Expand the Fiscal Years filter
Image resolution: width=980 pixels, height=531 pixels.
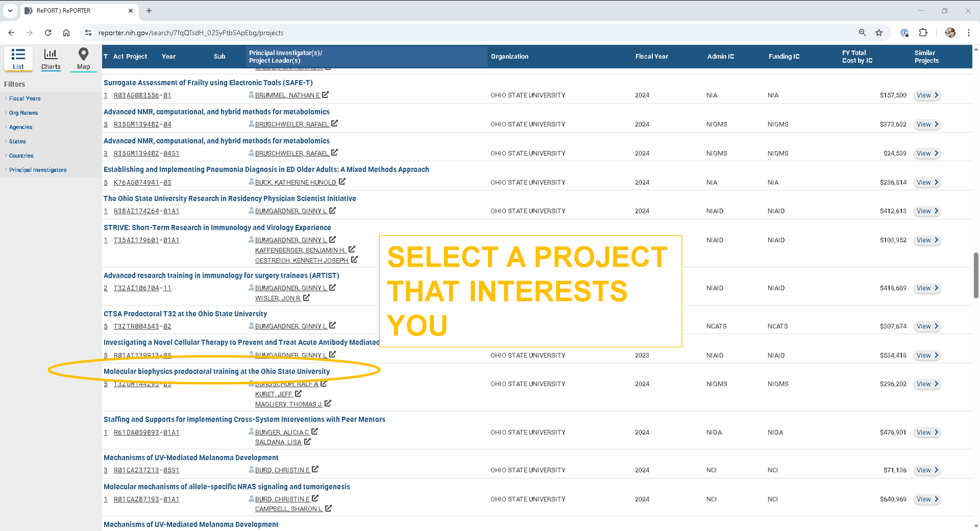(x=25, y=98)
